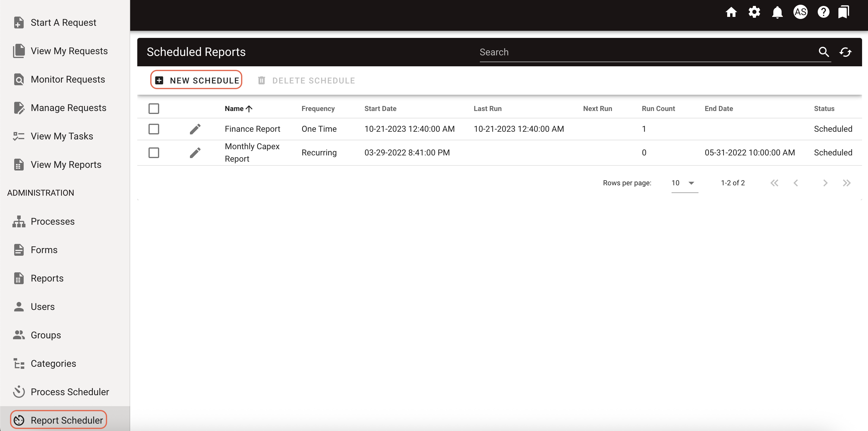Select all rows with header checkbox

154,108
